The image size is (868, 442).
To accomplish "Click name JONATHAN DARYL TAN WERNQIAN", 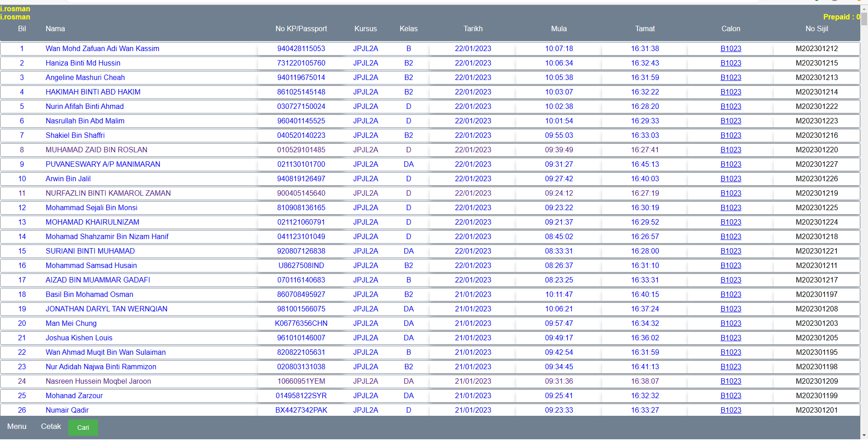I will click(x=106, y=309).
